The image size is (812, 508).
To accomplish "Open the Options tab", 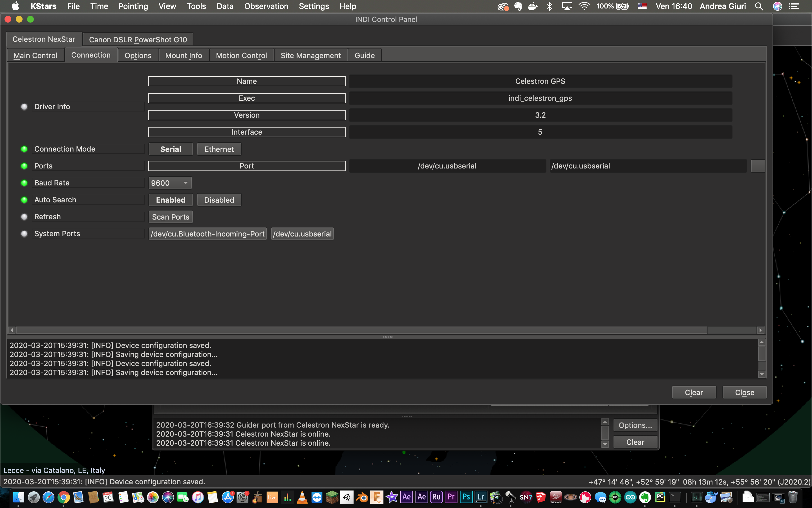I will (138, 55).
